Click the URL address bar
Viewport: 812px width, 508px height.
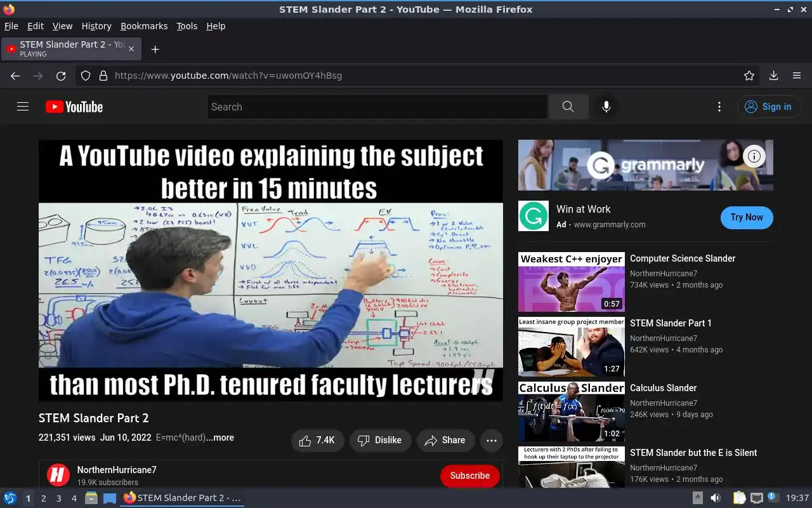[x=419, y=76]
